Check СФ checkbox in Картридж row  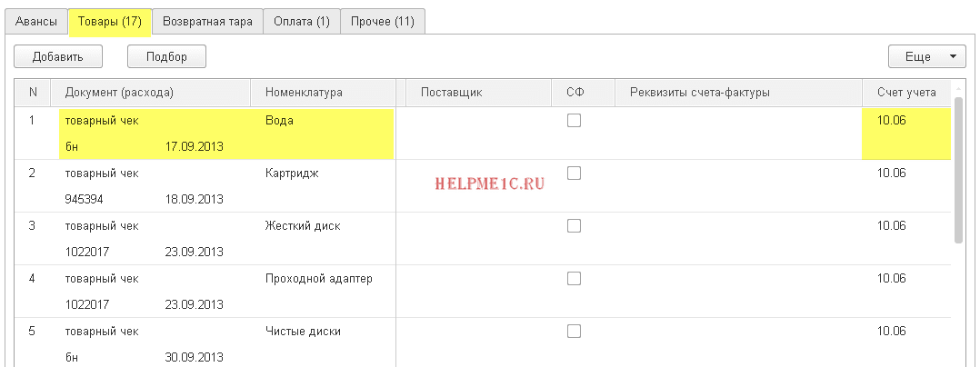click(574, 174)
